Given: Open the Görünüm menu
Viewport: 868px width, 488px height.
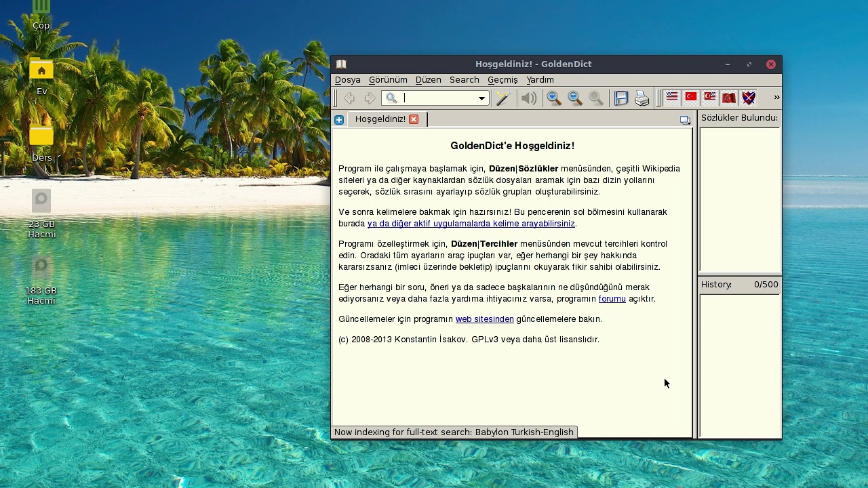Looking at the screenshot, I should [x=388, y=80].
